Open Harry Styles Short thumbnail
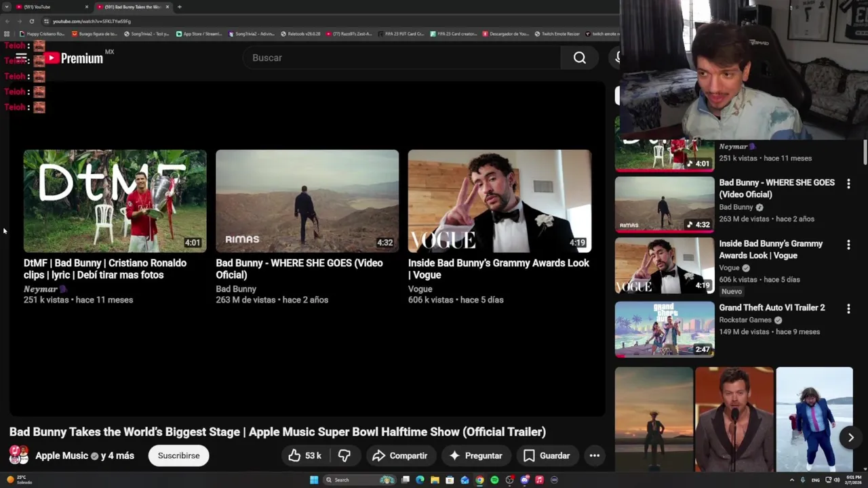Screen dimensions: 868x488 click(x=734, y=420)
